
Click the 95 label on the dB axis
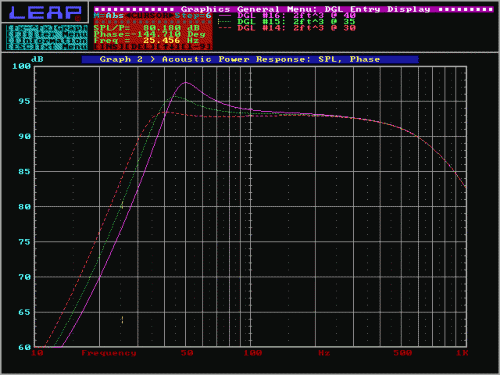pyautogui.click(x=25, y=101)
